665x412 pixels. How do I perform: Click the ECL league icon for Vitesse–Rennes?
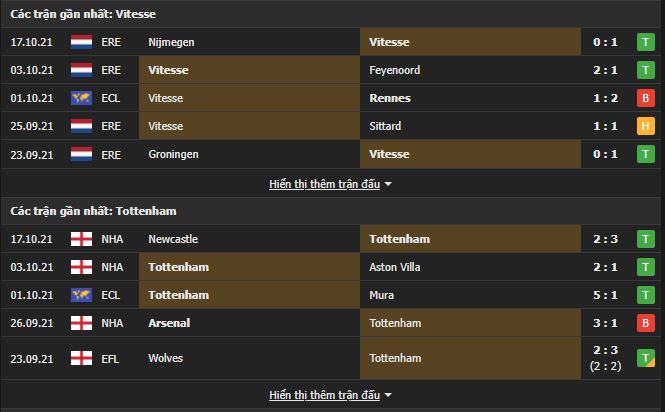81,98
